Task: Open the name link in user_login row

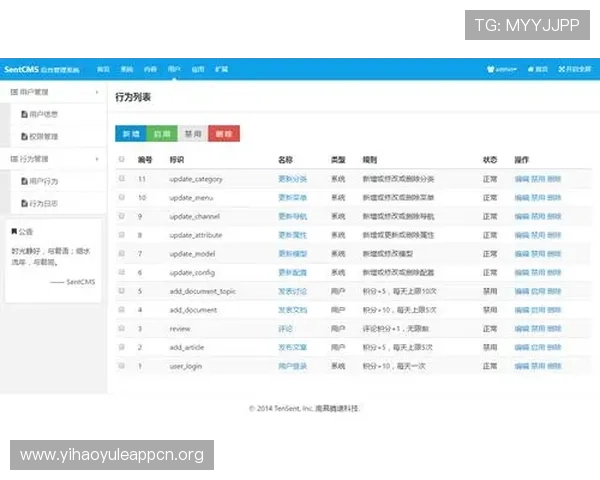Action: tap(292, 366)
